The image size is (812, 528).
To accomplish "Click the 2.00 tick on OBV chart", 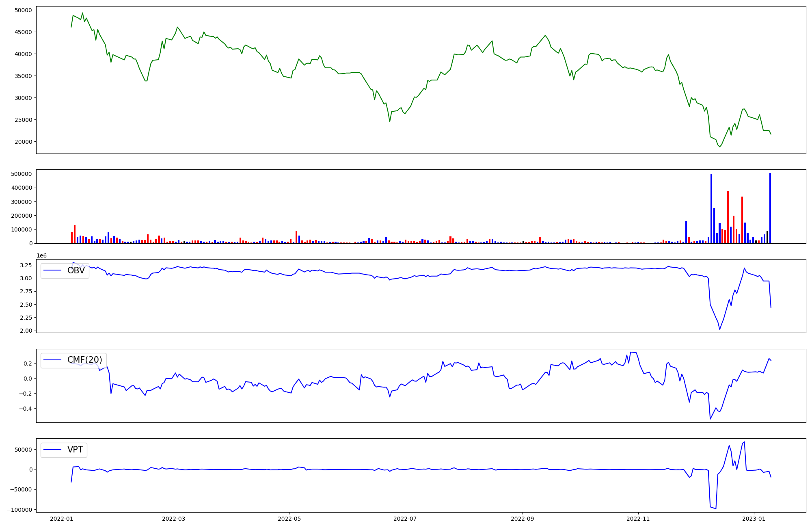I will [26, 331].
